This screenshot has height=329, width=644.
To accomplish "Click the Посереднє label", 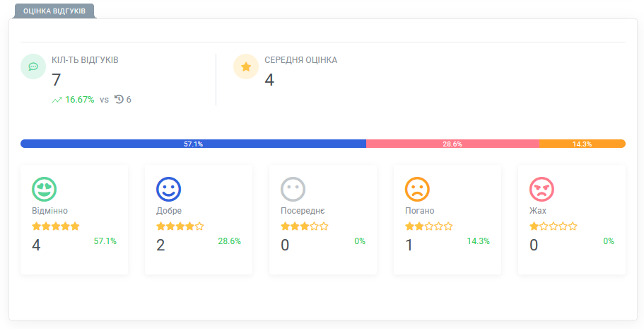I will coord(303,211).
